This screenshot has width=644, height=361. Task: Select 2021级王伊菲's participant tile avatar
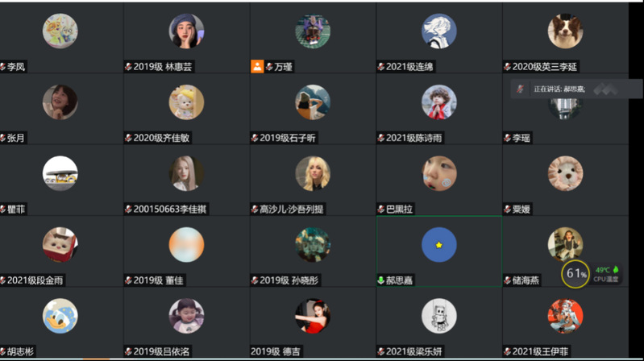(565, 316)
